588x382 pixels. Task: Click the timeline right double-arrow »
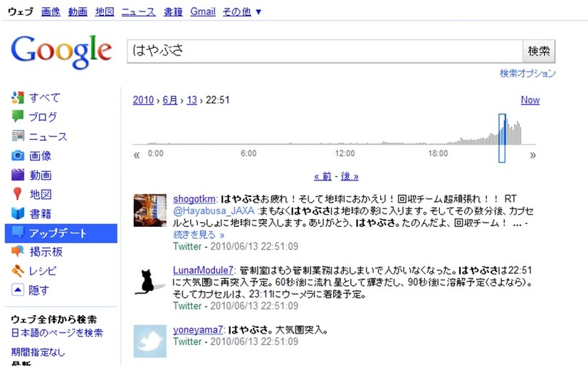point(532,155)
